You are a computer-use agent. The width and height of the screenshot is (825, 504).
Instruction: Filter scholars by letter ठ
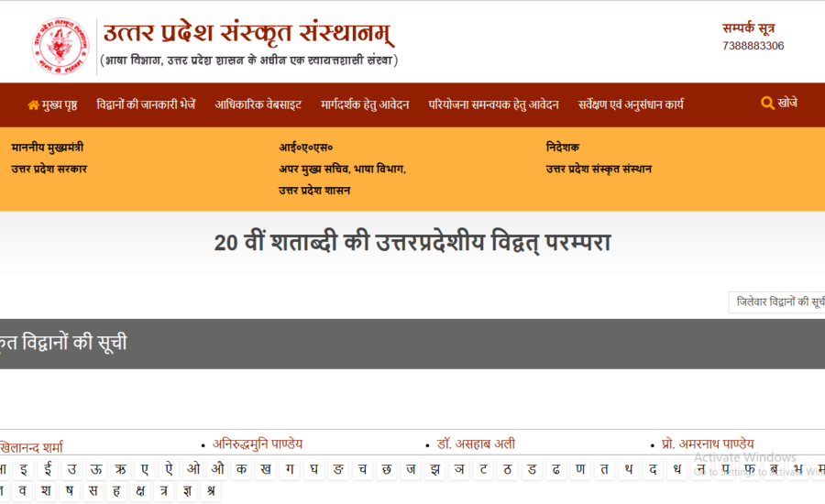click(508, 469)
